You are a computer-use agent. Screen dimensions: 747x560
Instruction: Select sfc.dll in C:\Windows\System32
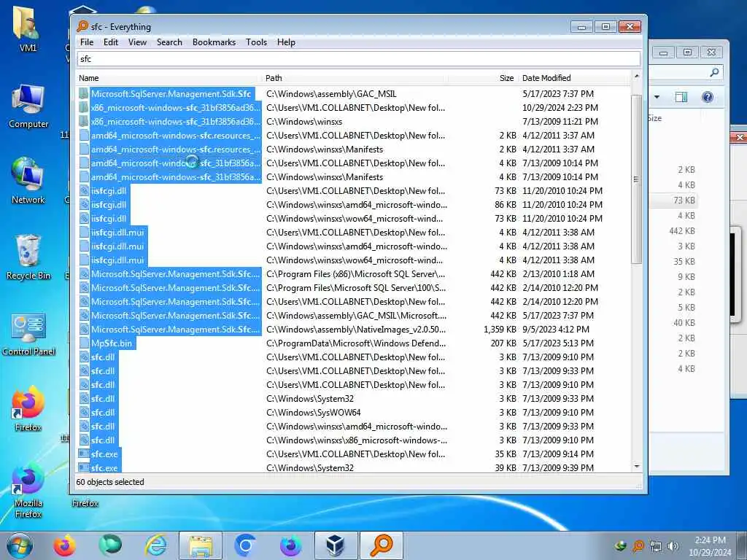point(352,399)
